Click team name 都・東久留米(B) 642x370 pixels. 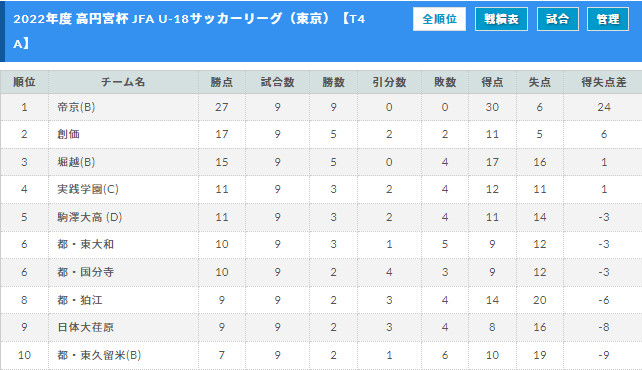tap(99, 355)
